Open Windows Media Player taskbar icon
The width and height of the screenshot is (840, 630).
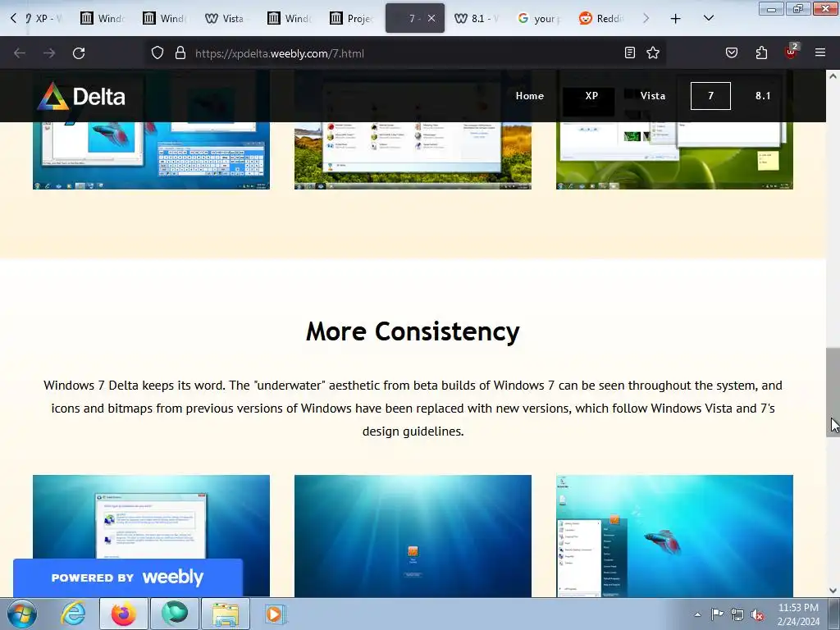click(276, 614)
